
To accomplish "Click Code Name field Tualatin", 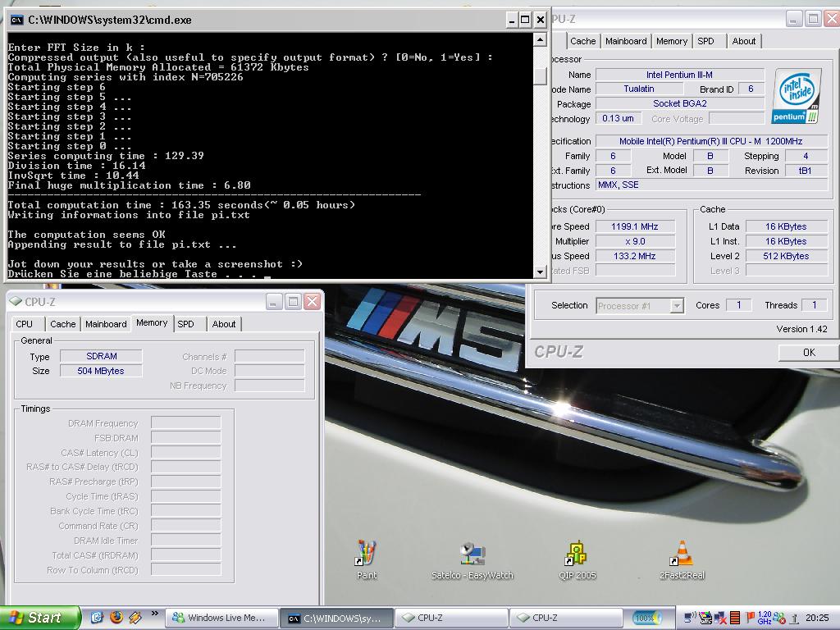I will [638, 89].
